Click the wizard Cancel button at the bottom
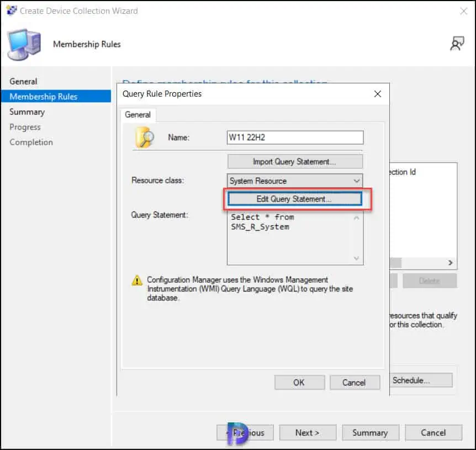 coord(433,432)
